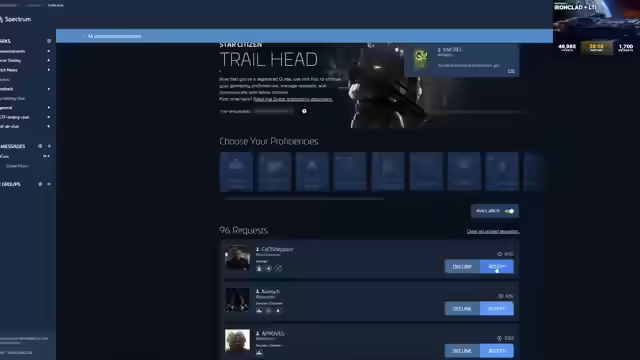This screenshot has height=360, width=640.
Task: Open settings gear next to Groups section
Action: pyautogui.click(x=40, y=184)
